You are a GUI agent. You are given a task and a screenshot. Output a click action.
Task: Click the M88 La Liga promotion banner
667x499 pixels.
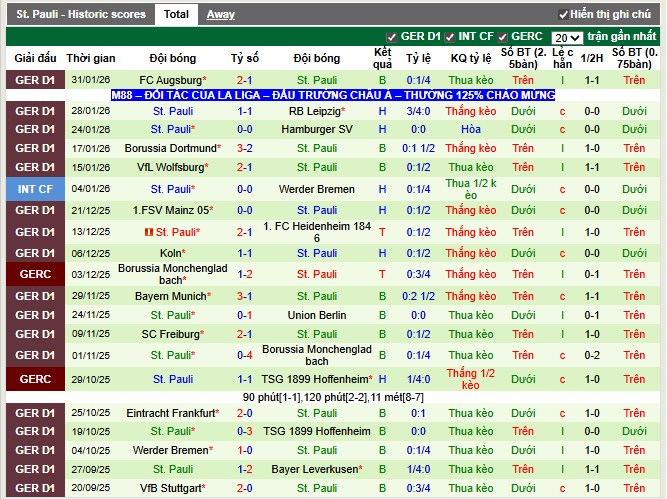(333, 95)
